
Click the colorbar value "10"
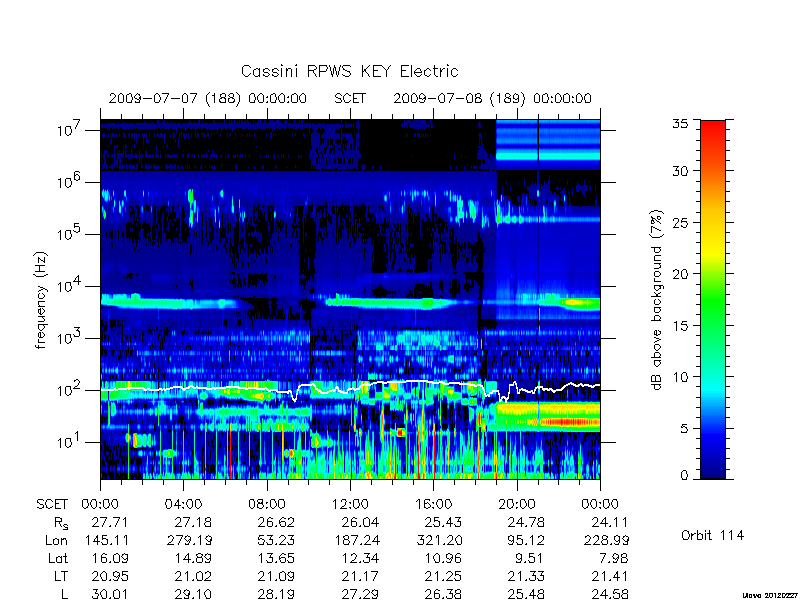(x=680, y=377)
